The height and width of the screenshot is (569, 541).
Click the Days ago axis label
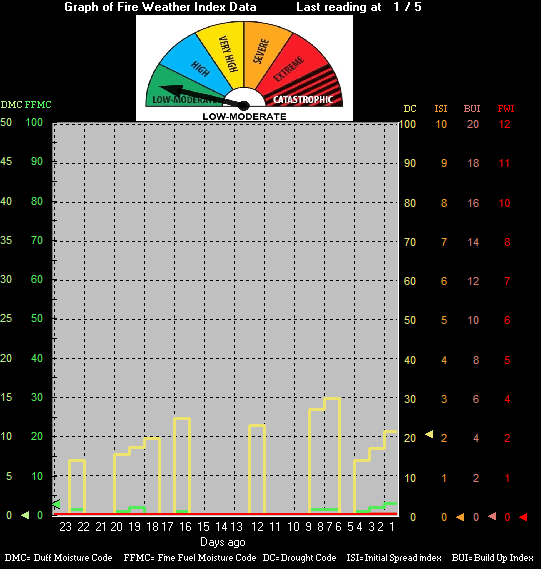coord(223,542)
